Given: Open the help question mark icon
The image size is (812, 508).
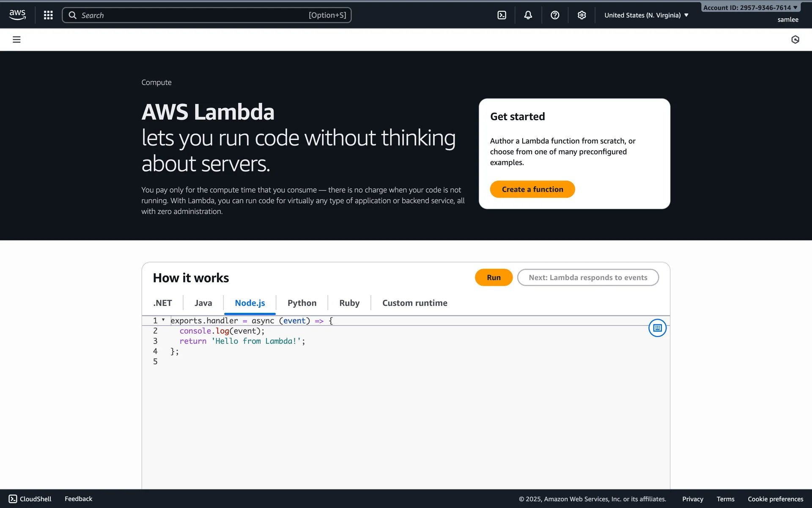Looking at the screenshot, I should [555, 15].
